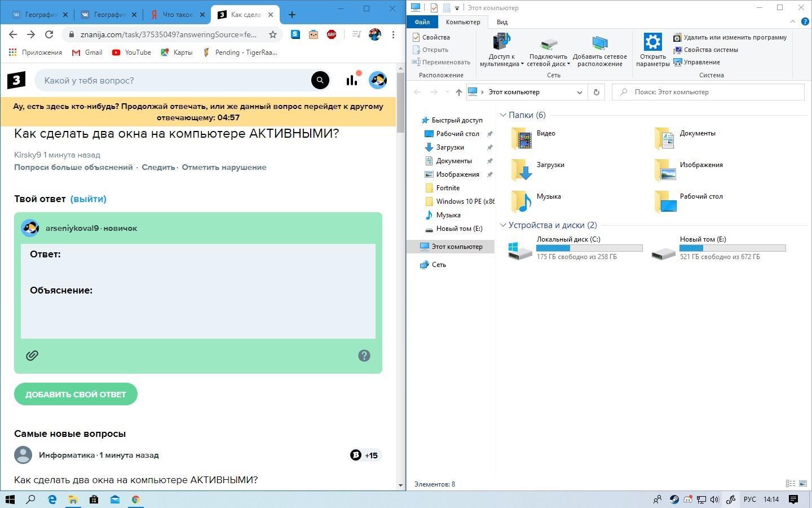The height and width of the screenshot is (508, 812).
Task: Switch to the 'Вид' ribbon tab
Action: (x=502, y=22)
